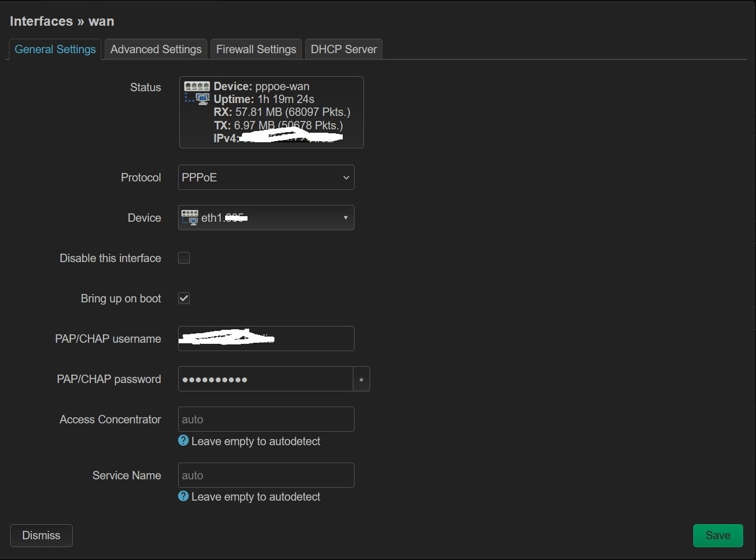
Task: Click the Protocol dropdown chevron arrow
Action: tap(346, 178)
